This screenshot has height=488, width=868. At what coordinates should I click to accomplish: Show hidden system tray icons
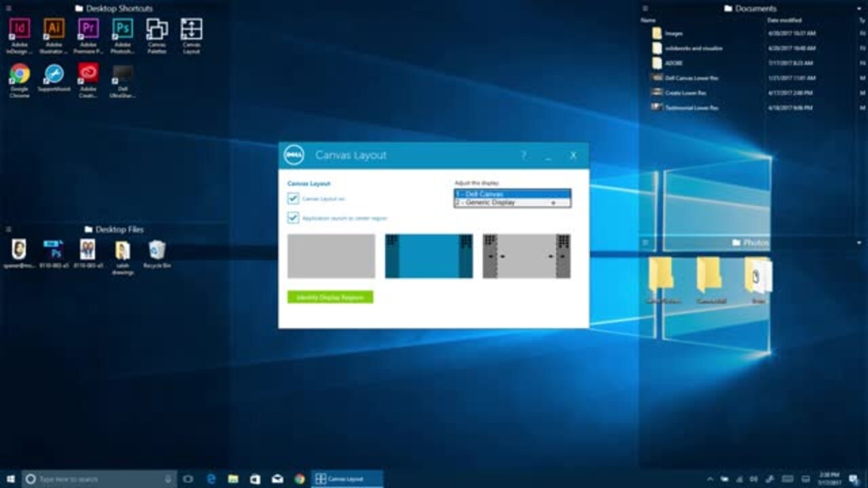(710, 479)
